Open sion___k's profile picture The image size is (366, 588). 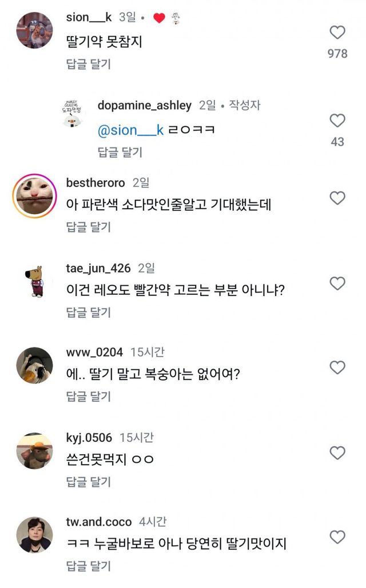(34, 30)
